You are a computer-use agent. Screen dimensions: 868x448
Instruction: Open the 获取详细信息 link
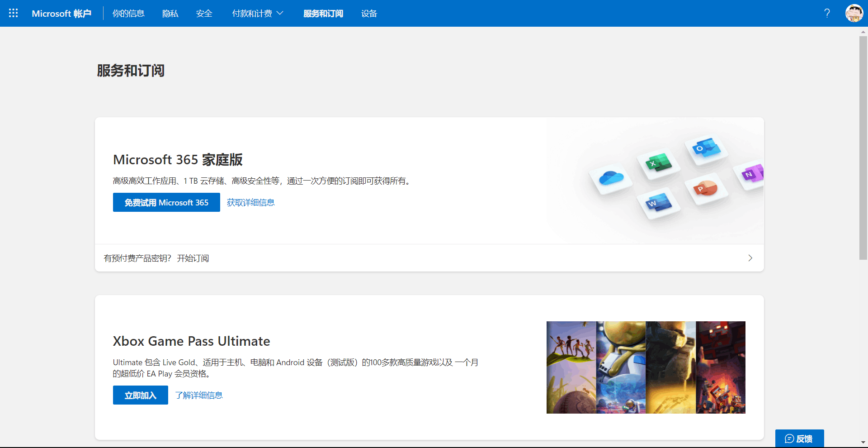(251, 203)
